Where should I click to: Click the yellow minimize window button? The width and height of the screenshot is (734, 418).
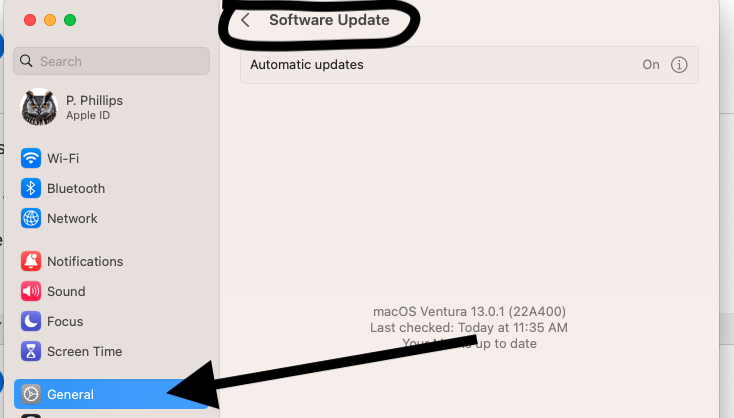50,20
